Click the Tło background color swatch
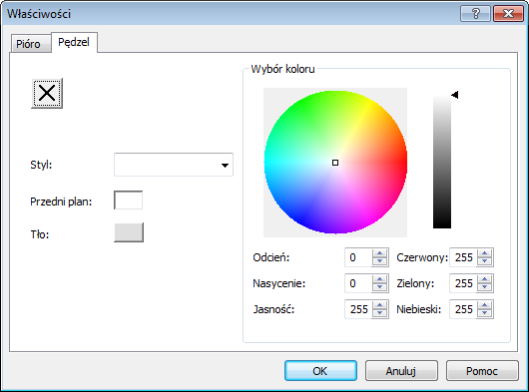The image size is (529, 392). point(129,232)
